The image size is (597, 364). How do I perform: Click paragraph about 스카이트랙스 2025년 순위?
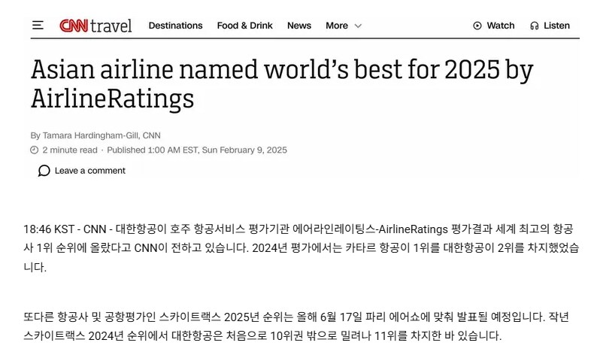click(x=296, y=326)
